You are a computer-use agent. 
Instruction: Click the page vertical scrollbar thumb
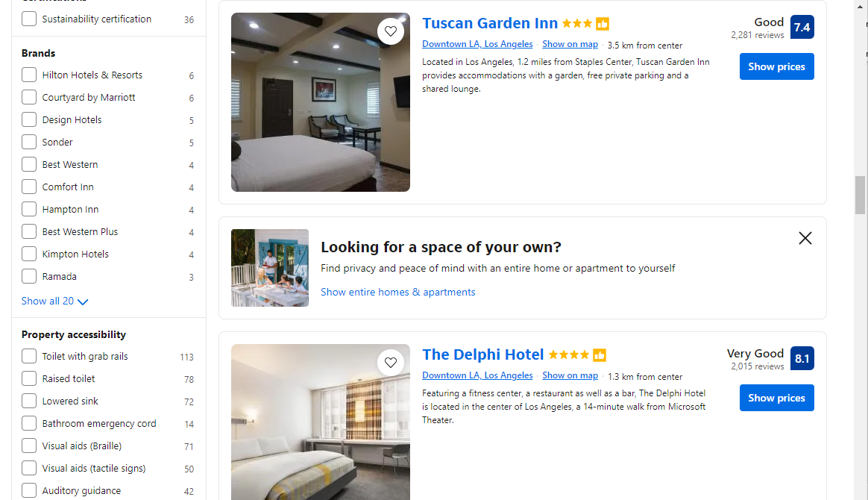pos(860,195)
